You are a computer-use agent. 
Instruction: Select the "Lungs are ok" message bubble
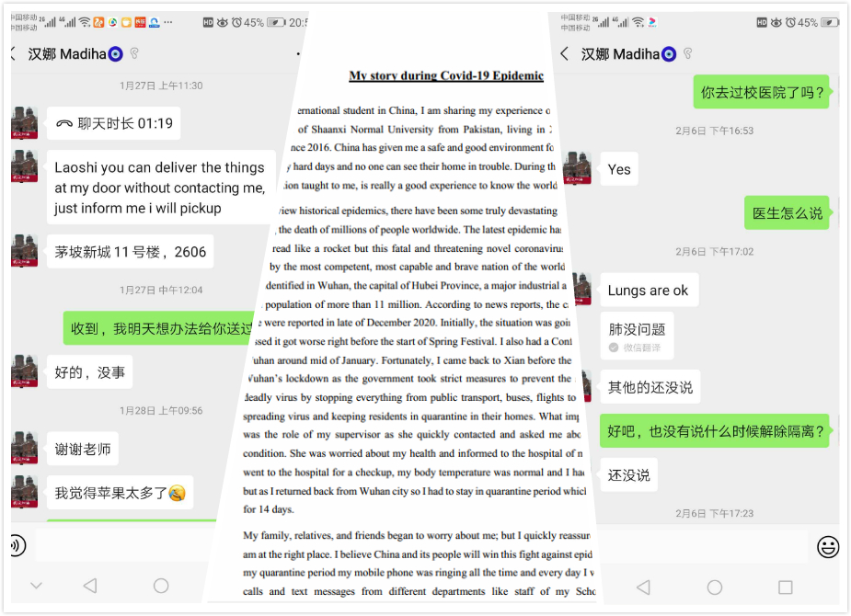(648, 291)
